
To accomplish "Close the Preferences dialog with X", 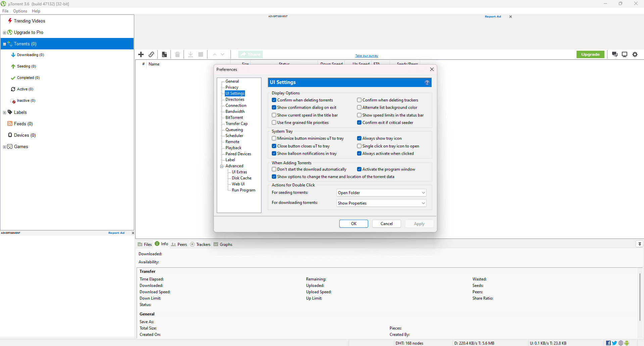I will click(x=432, y=69).
